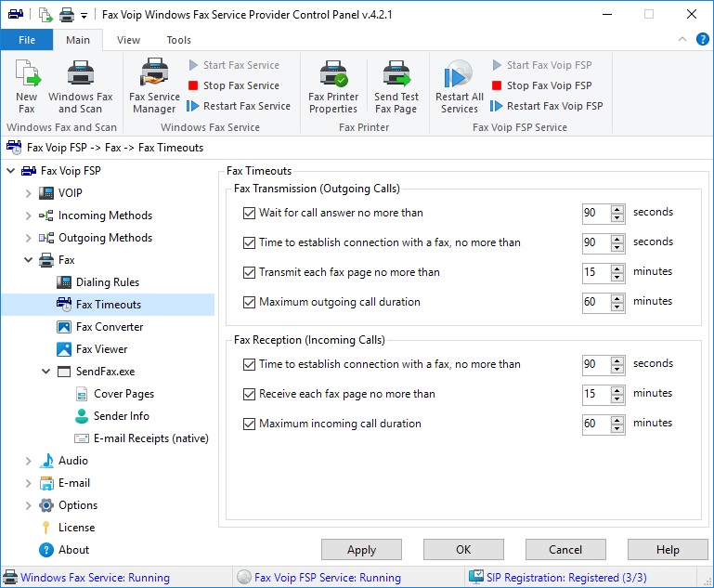Open New Fax from the ribbon
Viewport: 714px width, 588px height.
pos(27,86)
